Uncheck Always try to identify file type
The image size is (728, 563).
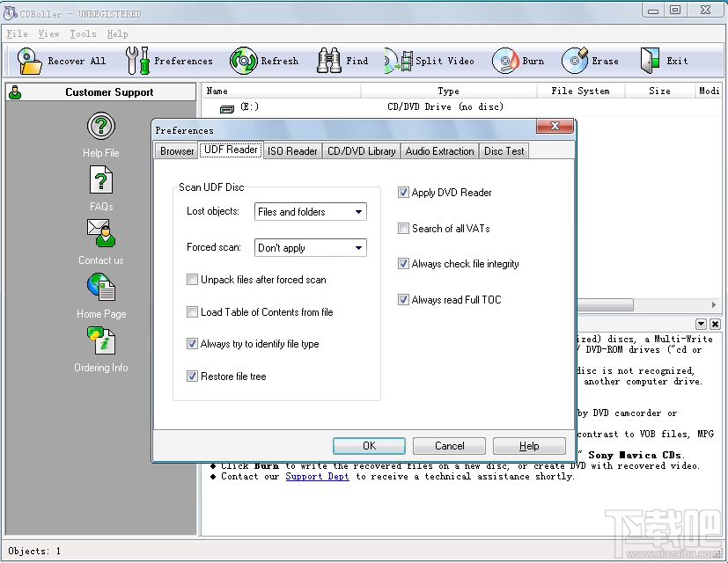[x=192, y=343]
